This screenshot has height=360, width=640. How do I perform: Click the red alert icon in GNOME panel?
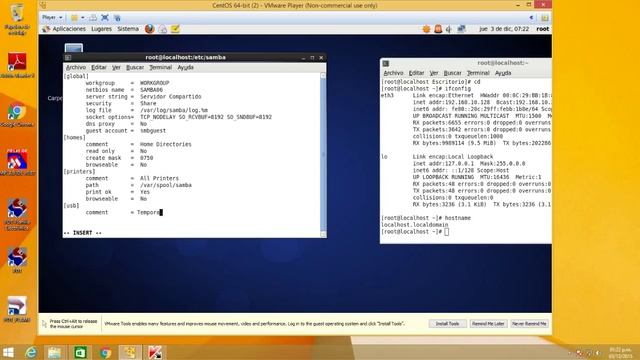click(438, 29)
